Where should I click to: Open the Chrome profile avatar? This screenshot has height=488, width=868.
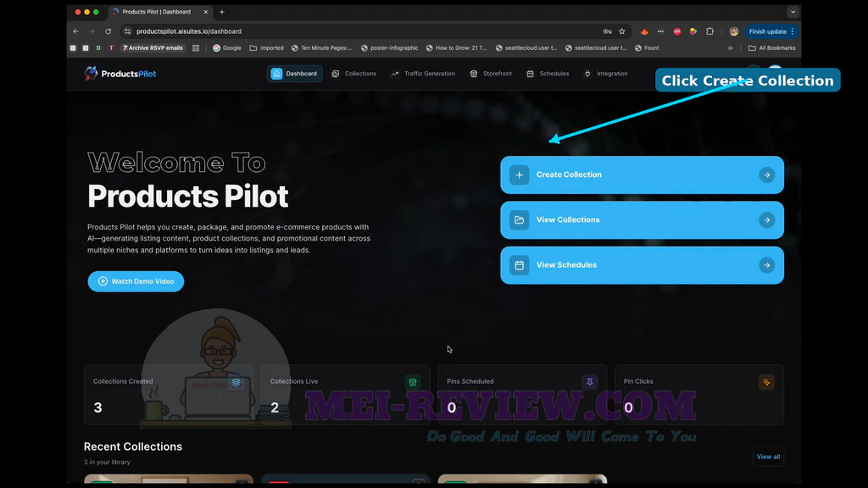tap(734, 31)
